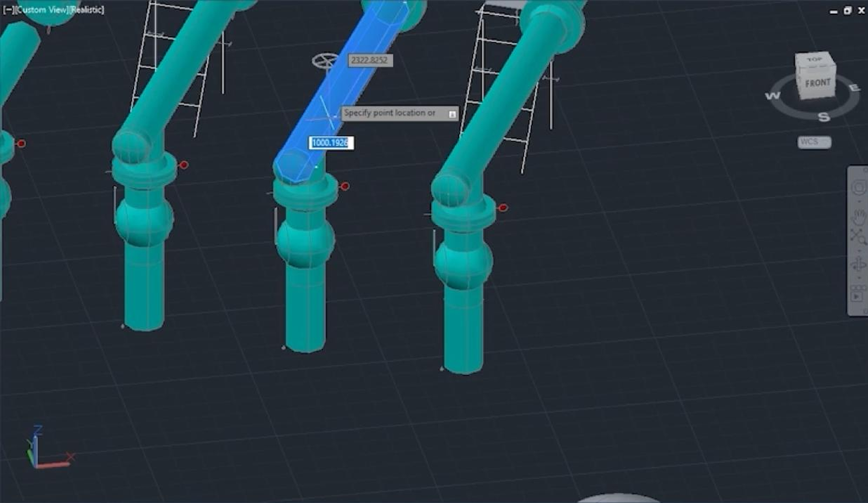Rotate view to South on compass
The width and height of the screenshot is (868, 503).
pos(823,117)
